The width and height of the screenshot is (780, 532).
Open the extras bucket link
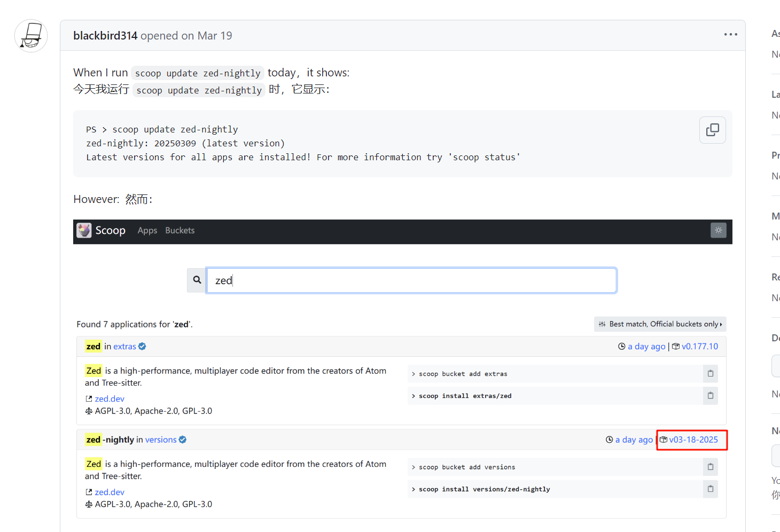[124, 347]
